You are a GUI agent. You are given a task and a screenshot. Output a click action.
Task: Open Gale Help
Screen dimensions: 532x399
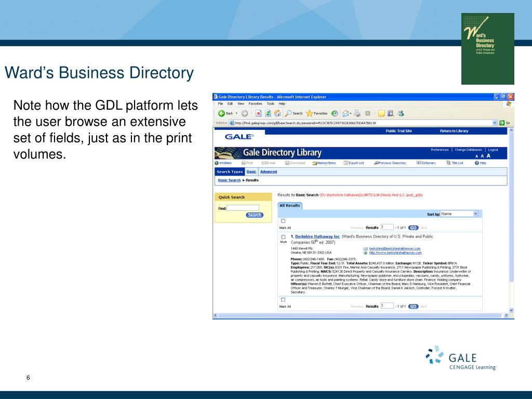point(481,163)
